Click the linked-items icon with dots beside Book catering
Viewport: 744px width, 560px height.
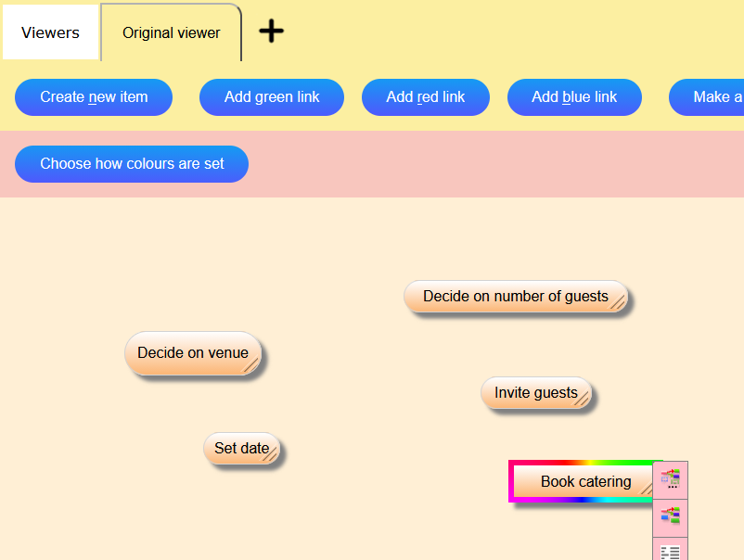[x=670, y=479]
